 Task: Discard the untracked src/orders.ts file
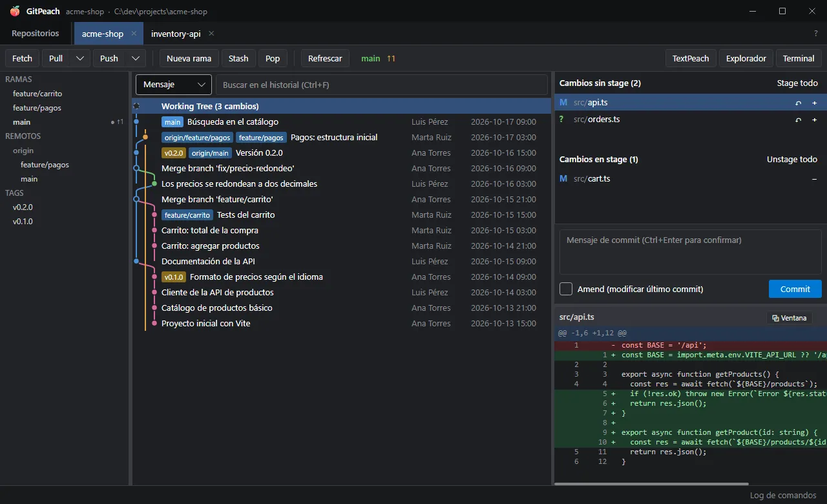point(799,120)
